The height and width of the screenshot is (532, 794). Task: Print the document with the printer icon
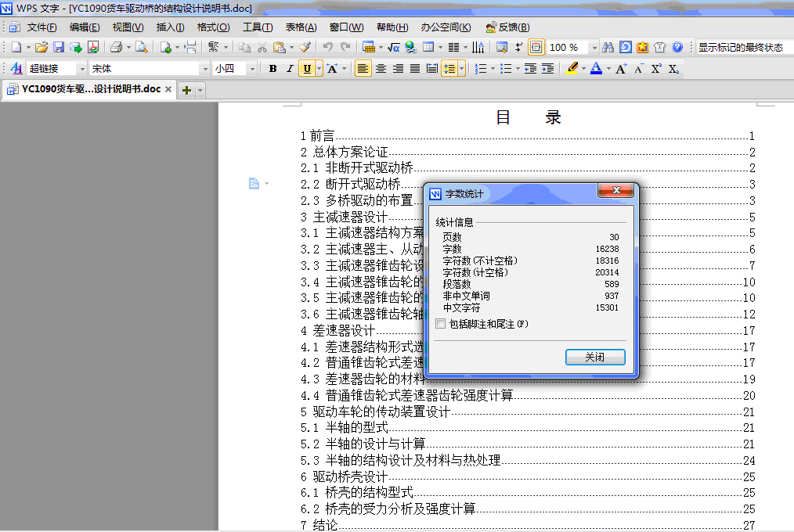point(117,48)
